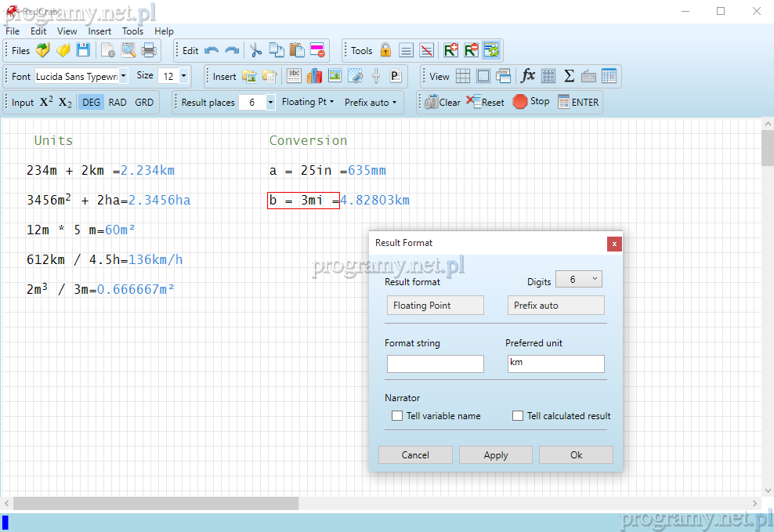Open the font name dropdown
This screenshot has height=532, width=774.
[124, 76]
